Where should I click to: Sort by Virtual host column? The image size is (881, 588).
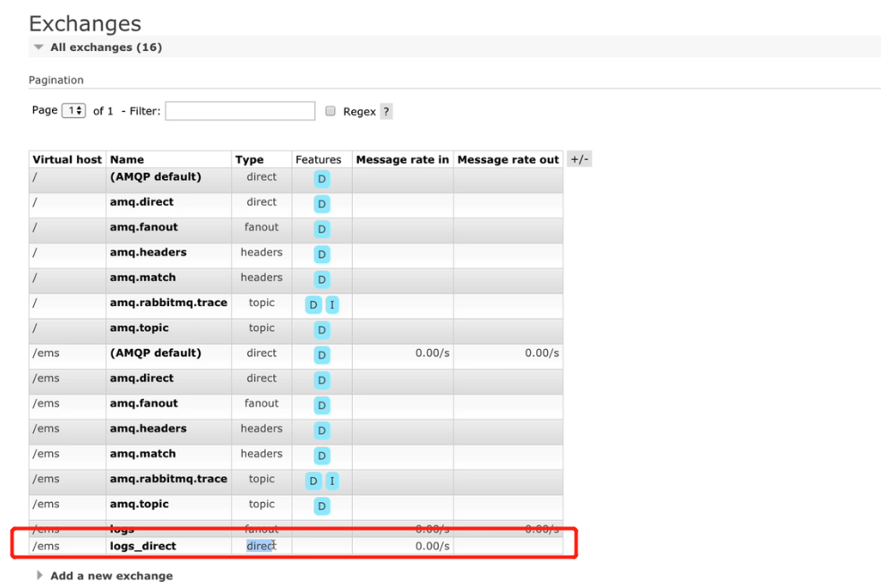click(67, 159)
